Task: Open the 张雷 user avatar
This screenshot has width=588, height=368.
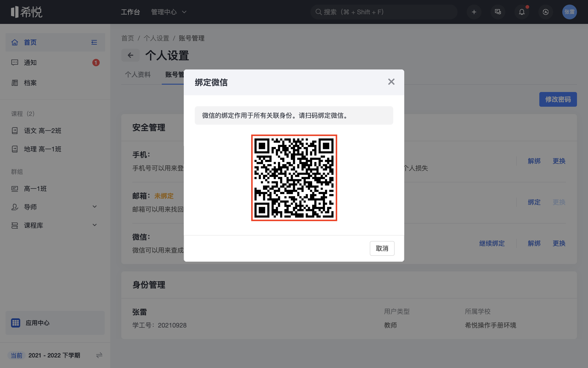Action: [569, 12]
